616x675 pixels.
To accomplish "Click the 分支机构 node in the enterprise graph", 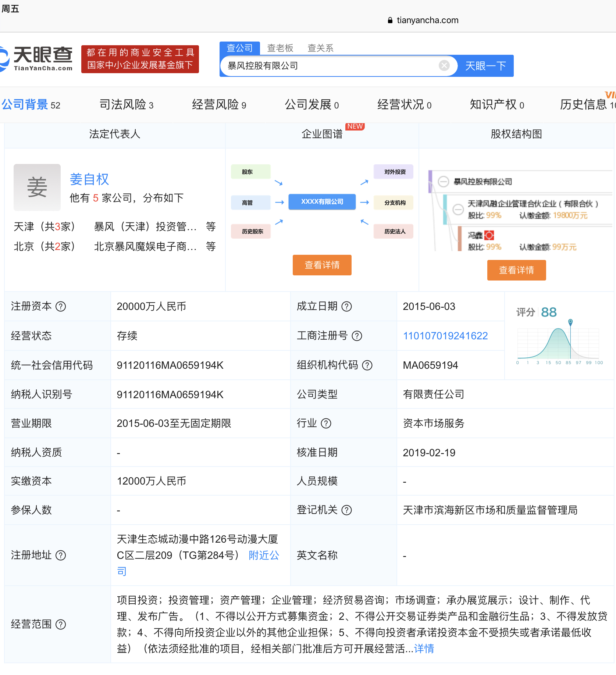I will (394, 203).
